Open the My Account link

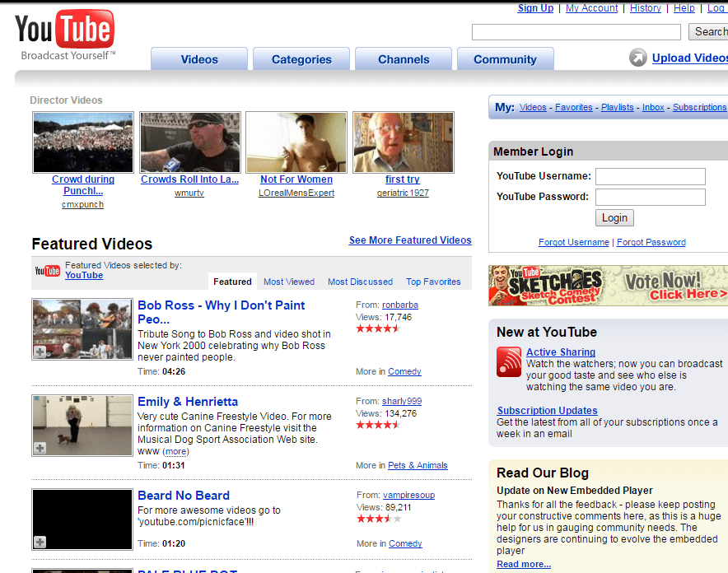pos(591,8)
